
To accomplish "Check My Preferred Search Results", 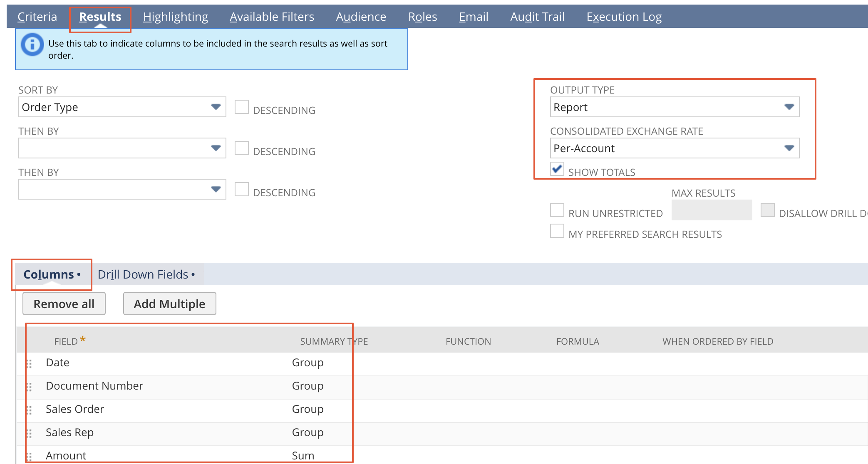I will pyautogui.click(x=557, y=231).
